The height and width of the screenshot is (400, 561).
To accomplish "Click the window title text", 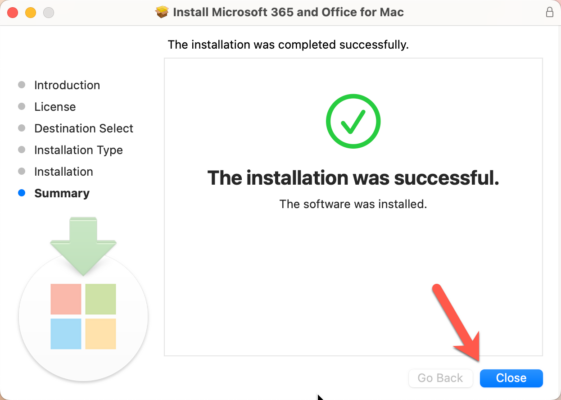I will coord(288,12).
